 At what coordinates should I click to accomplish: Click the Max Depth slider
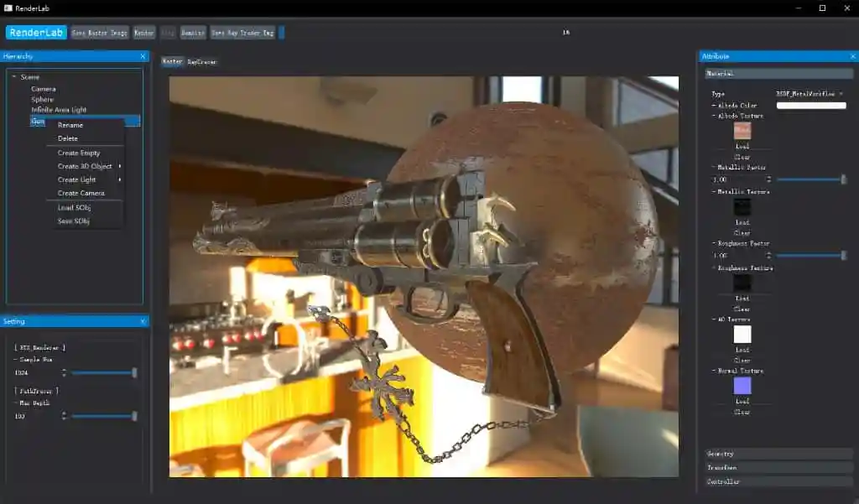(x=104, y=416)
